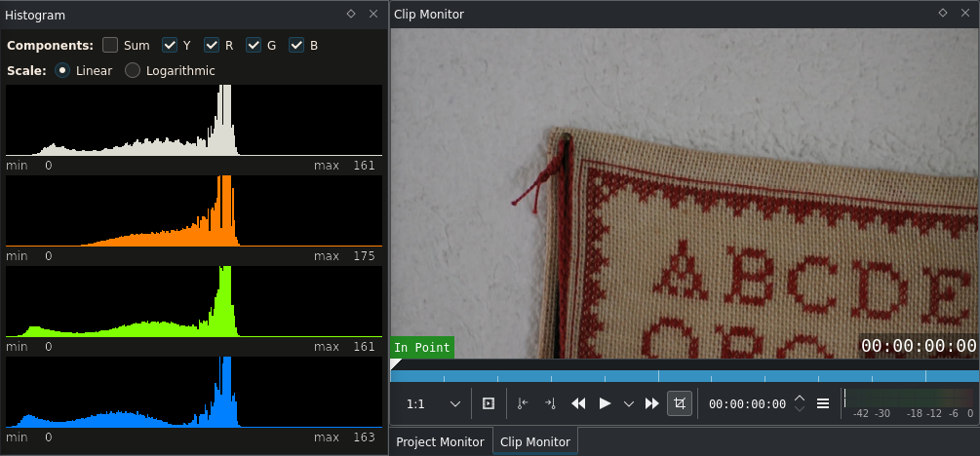Set zone in point icon
The image size is (980, 456).
(523, 403)
